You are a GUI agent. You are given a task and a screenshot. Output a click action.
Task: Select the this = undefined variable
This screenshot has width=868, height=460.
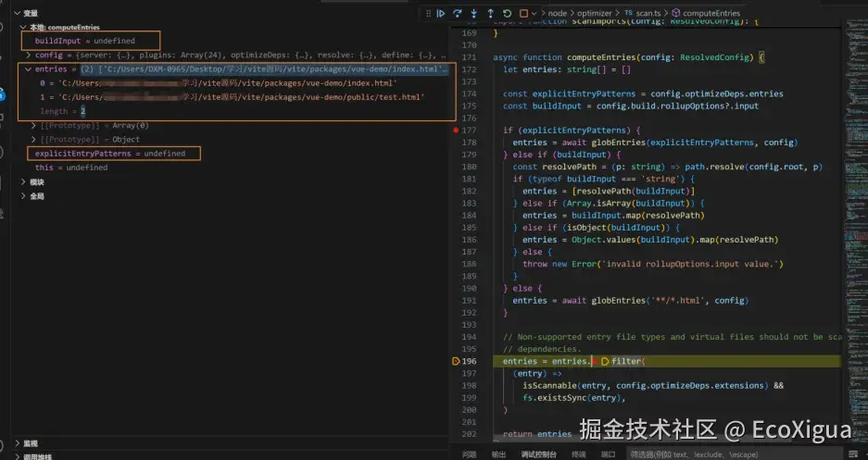pos(71,168)
